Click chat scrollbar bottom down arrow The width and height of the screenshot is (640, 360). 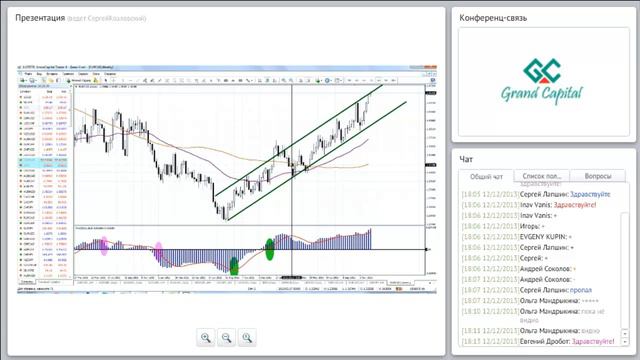point(625,342)
